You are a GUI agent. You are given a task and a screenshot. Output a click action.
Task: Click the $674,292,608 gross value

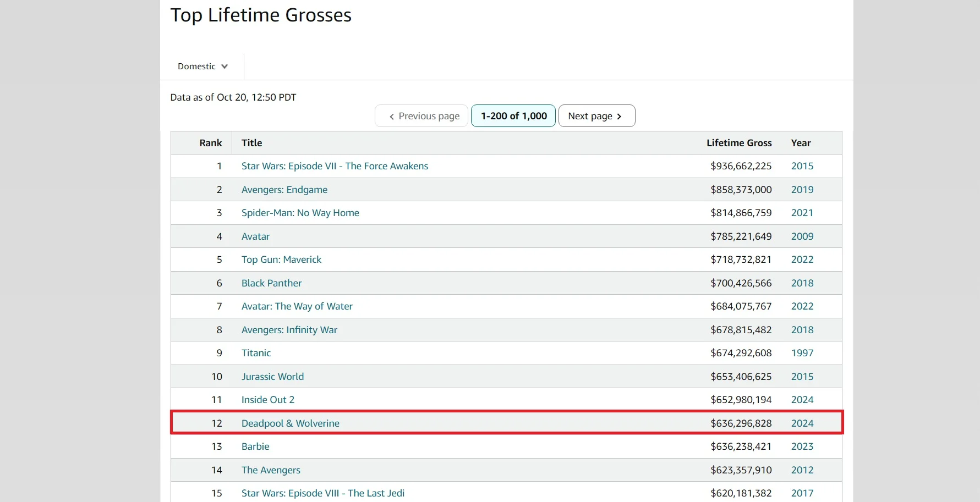(x=741, y=353)
